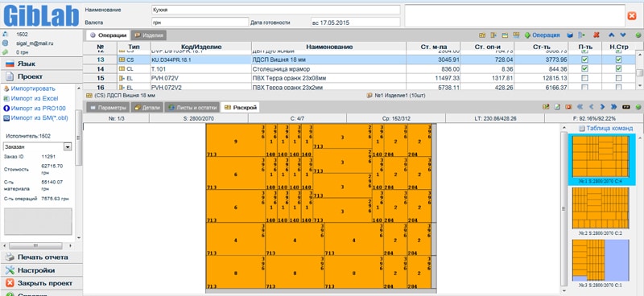Click cell KU.D344PR.18.1
Image resolution: width=644 pixels, height=296 pixels.
pos(200,60)
